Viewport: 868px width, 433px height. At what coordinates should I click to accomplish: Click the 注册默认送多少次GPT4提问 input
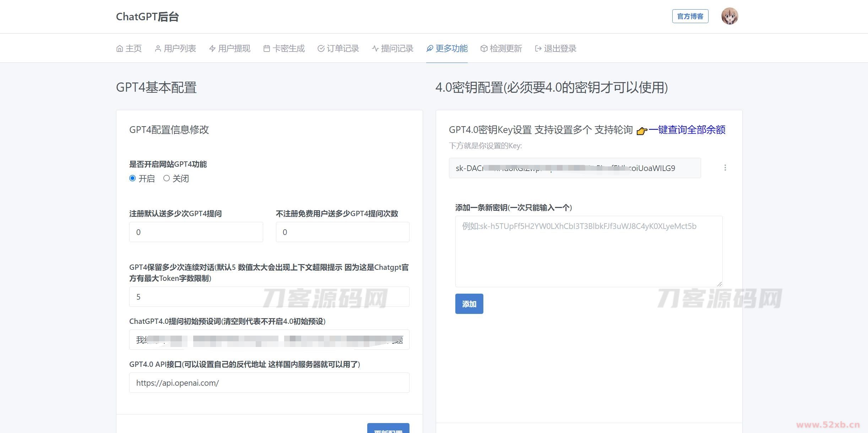pos(196,232)
